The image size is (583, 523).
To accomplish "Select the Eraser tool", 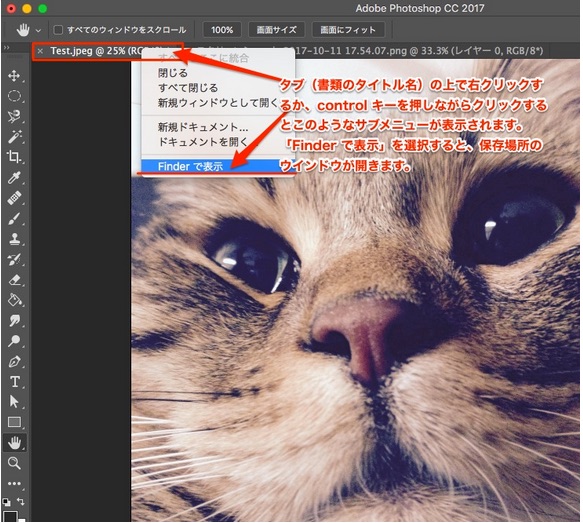I will [14, 280].
